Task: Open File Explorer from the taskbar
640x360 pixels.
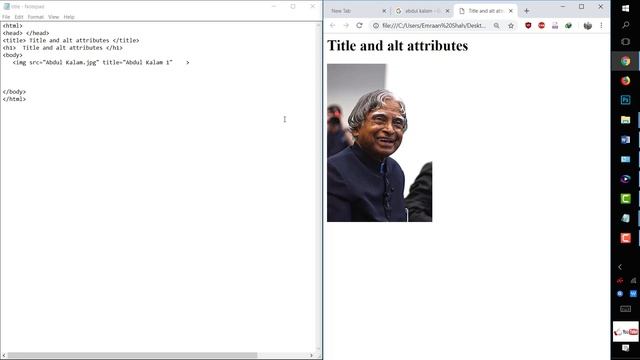Action: click(x=625, y=120)
